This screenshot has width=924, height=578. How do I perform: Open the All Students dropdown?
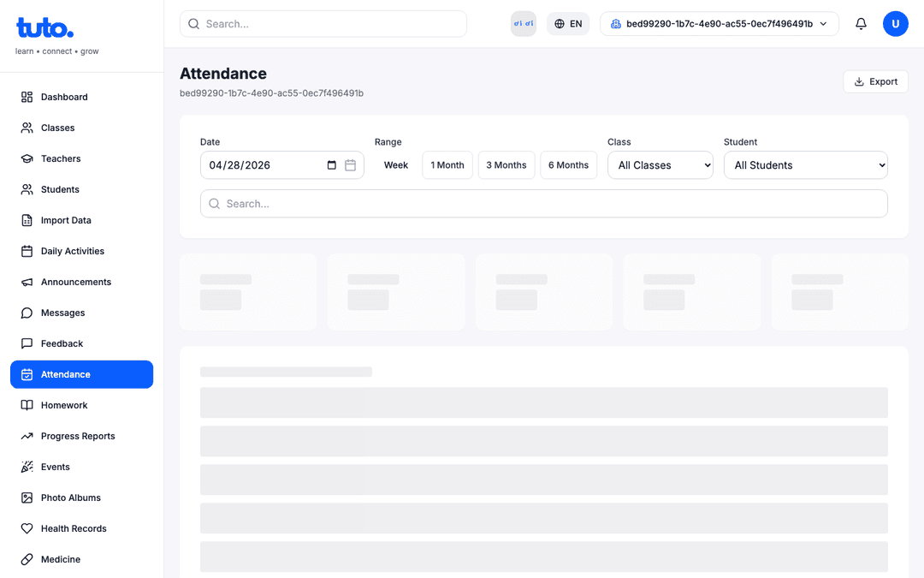(806, 165)
